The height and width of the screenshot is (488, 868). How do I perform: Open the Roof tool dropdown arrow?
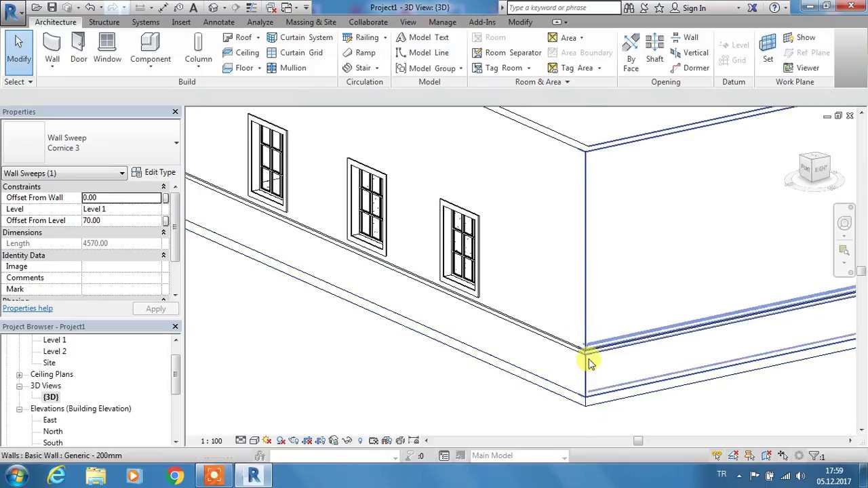tap(258, 38)
